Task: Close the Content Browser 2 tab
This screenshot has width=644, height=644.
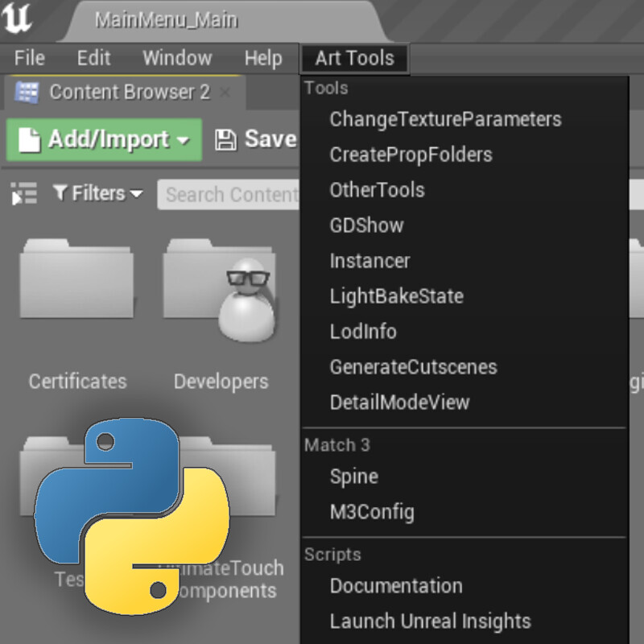Action: pyautogui.click(x=225, y=92)
